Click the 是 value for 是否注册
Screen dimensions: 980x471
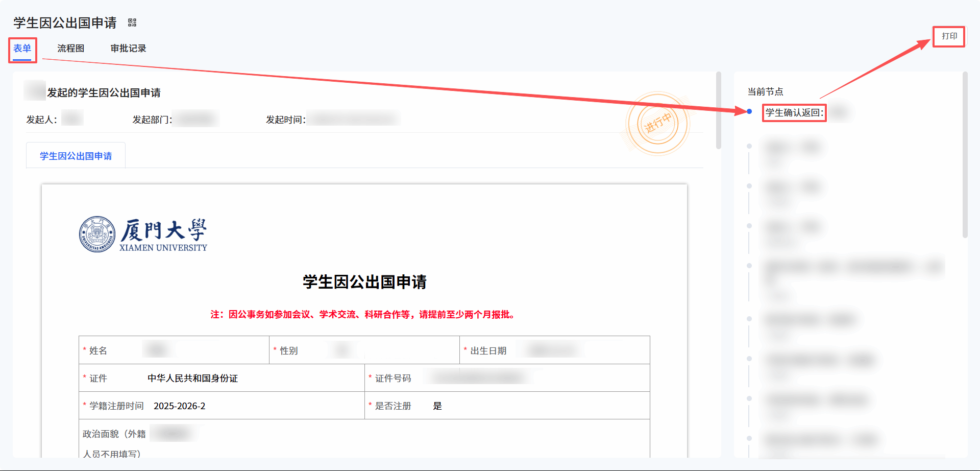pyautogui.click(x=437, y=406)
